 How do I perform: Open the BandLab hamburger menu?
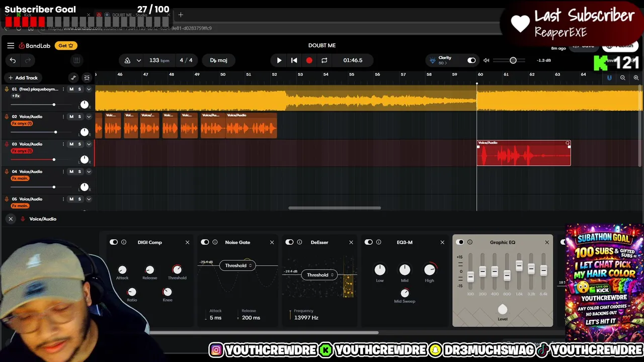pyautogui.click(x=11, y=45)
